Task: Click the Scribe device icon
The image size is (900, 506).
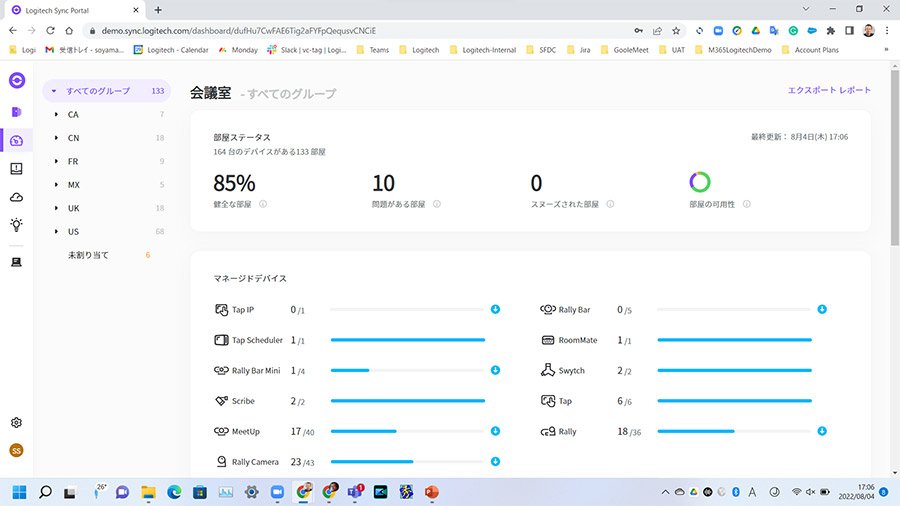Action: 221,400
